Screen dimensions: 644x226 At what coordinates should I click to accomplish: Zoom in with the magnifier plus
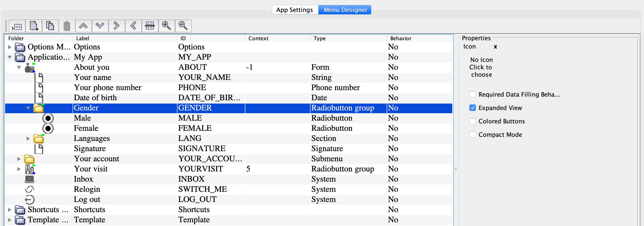click(x=166, y=26)
